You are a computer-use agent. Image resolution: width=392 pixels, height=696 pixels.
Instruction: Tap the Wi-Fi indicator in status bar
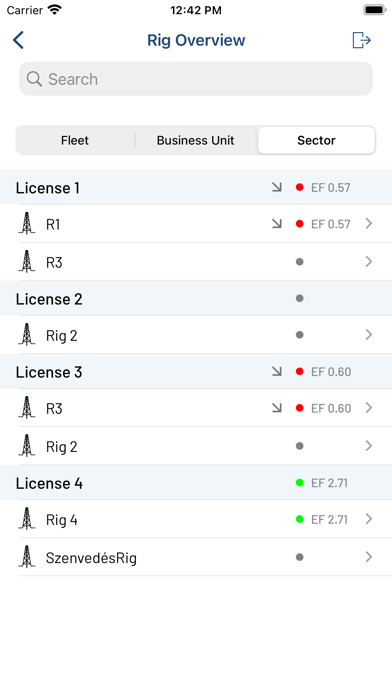[55, 10]
